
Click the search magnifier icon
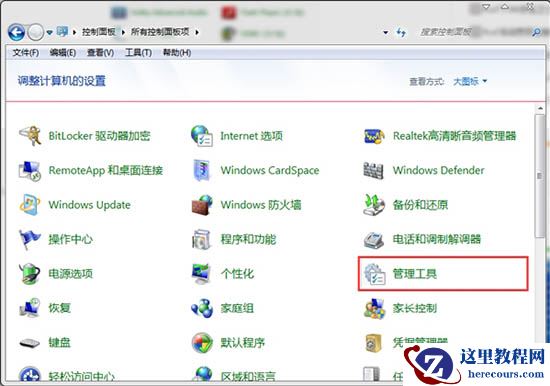(536, 32)
